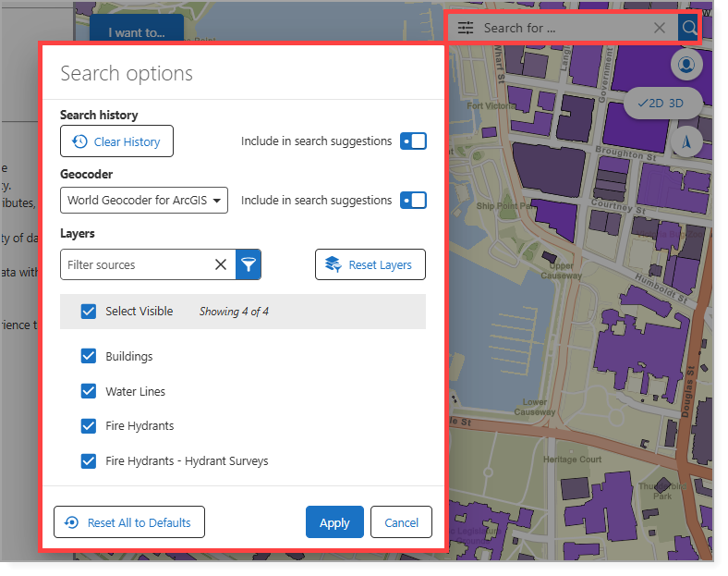Image resolution: width=728 pixels, height=576 pixels.
Task: Uncheck the Fire Hydrants layer checkbox
Action: click(89, 426)
